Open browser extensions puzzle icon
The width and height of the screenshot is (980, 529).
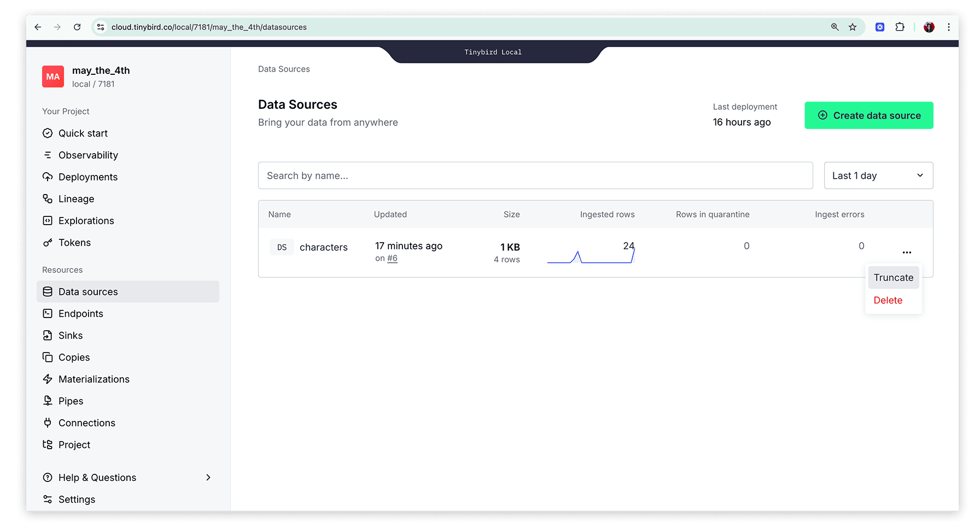pyautogui.click(x=900, y=27)
